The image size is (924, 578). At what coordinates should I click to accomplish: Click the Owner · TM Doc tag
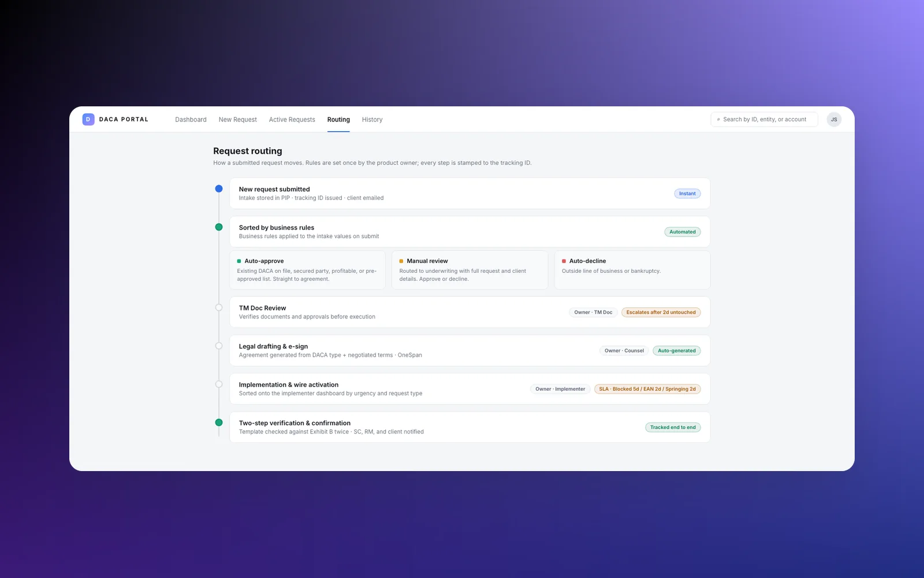tap(593, 312)
